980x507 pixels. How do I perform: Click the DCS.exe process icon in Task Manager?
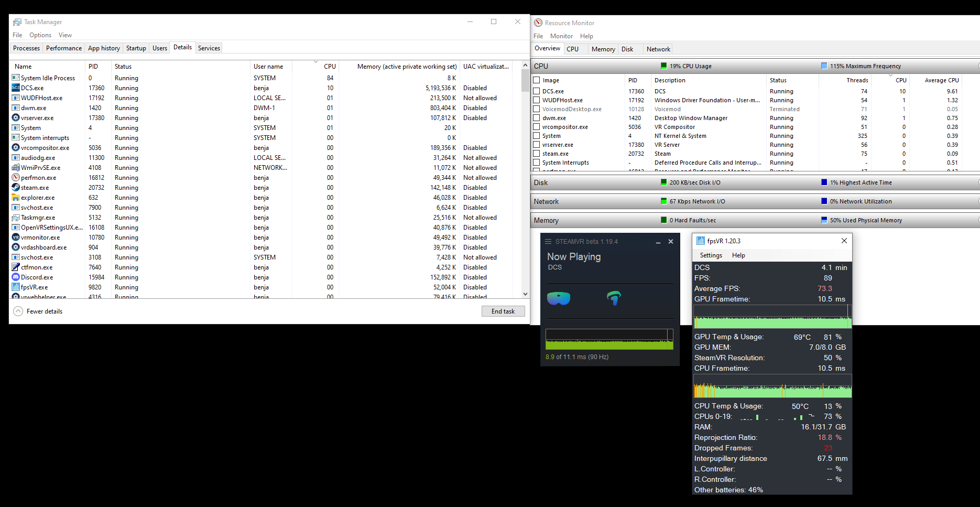coord(16,88)
